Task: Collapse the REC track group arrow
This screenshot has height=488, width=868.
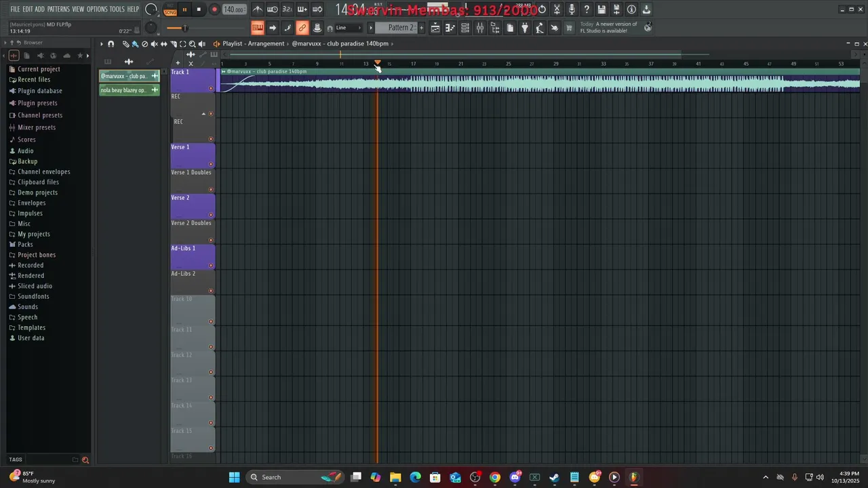Action: (x=203, y=114)
